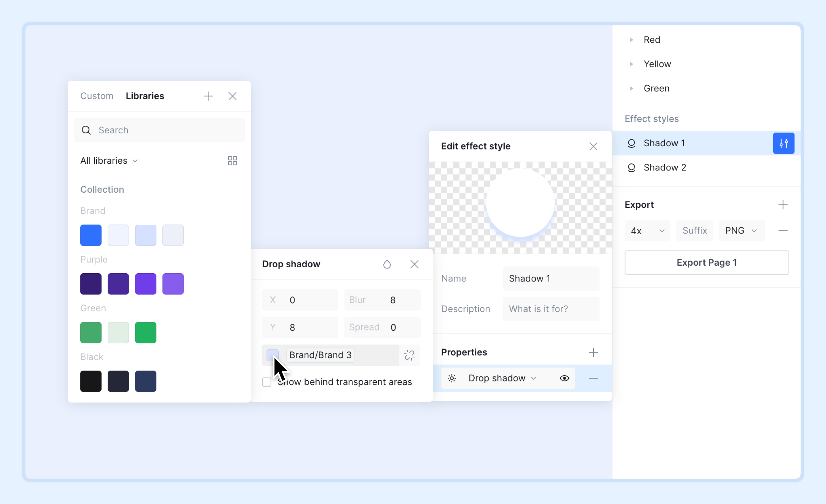This screenshot has width=826, height=504.
Task: Click the Shadow 1 effect style icon
Action: (631, 143)
